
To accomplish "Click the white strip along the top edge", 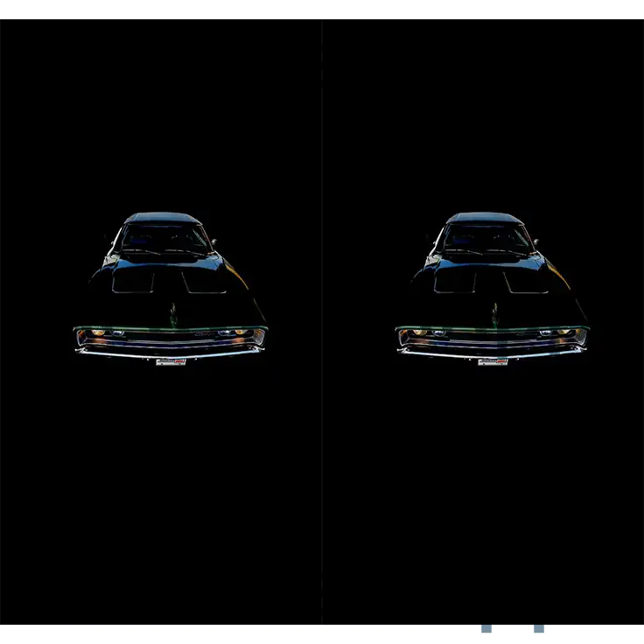I will click(x=322, y=6).
